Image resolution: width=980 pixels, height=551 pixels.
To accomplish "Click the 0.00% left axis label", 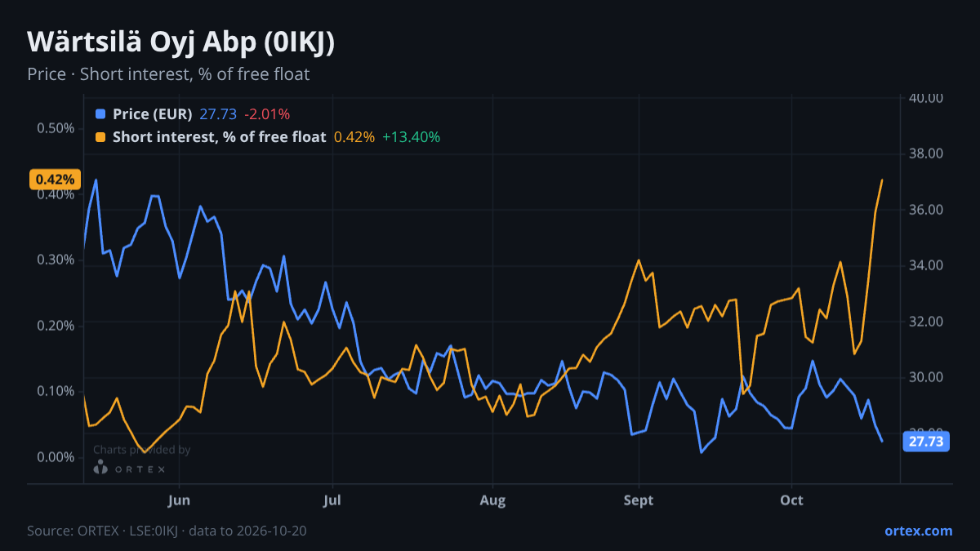I will coord(56,457).
